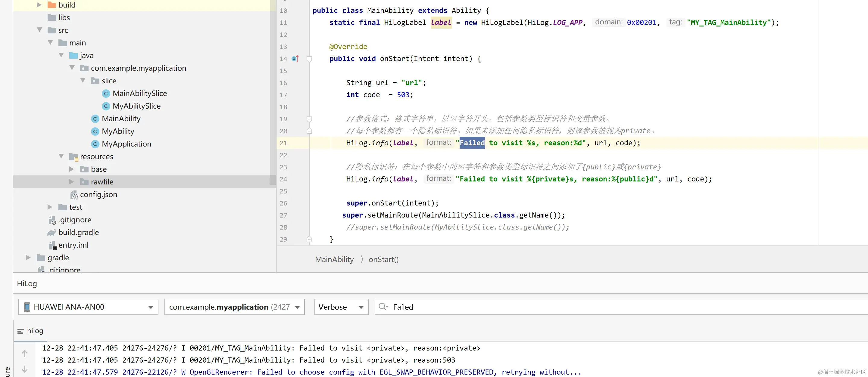This screenshot has width=868, height=377.
Task: Expand the rawfile folder
Action: 71,182
